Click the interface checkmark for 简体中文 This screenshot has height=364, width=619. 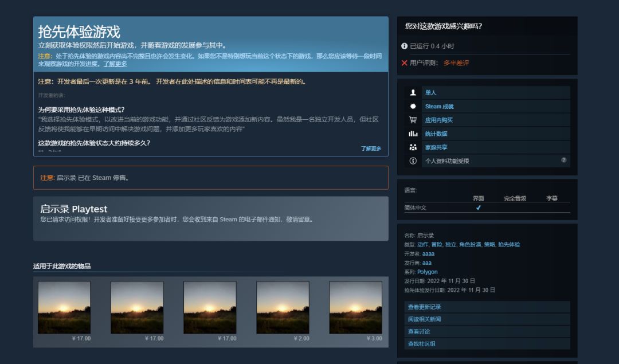479,208
